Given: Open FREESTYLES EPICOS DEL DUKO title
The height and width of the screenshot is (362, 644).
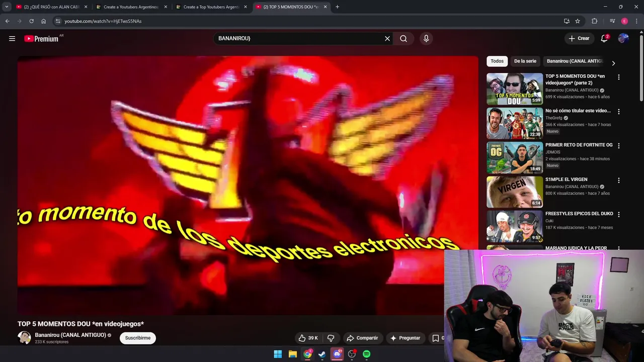Looking at the screenshot, I should 579,214.
